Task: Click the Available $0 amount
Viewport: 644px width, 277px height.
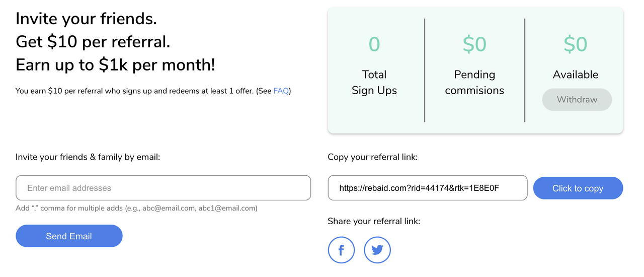Action: [575, 44]
